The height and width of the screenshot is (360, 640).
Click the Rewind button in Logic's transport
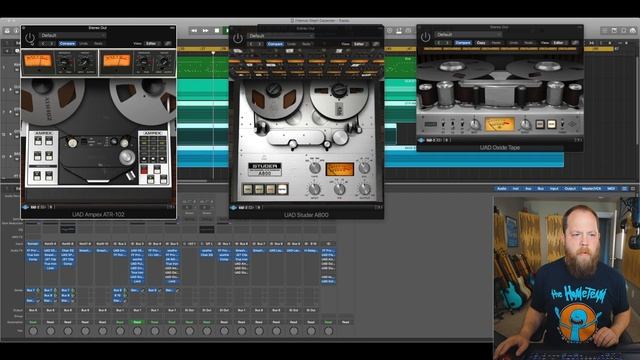coord(194,31)
